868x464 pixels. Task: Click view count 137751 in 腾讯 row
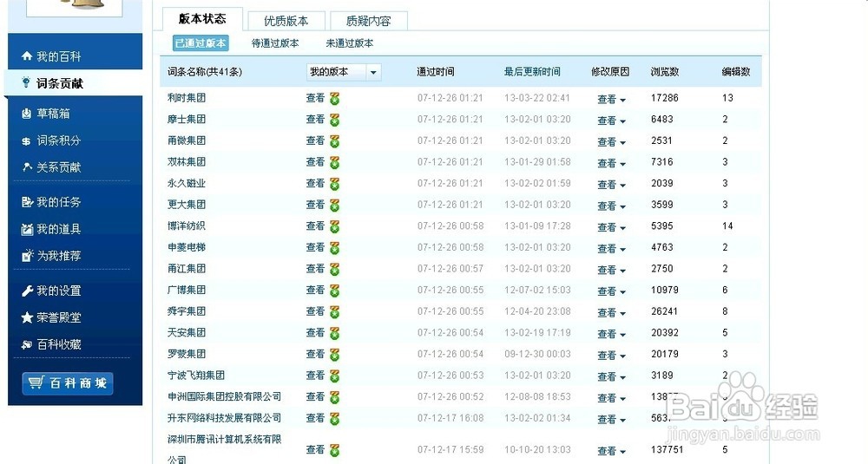pyautogui.click(x=667, y=449)
